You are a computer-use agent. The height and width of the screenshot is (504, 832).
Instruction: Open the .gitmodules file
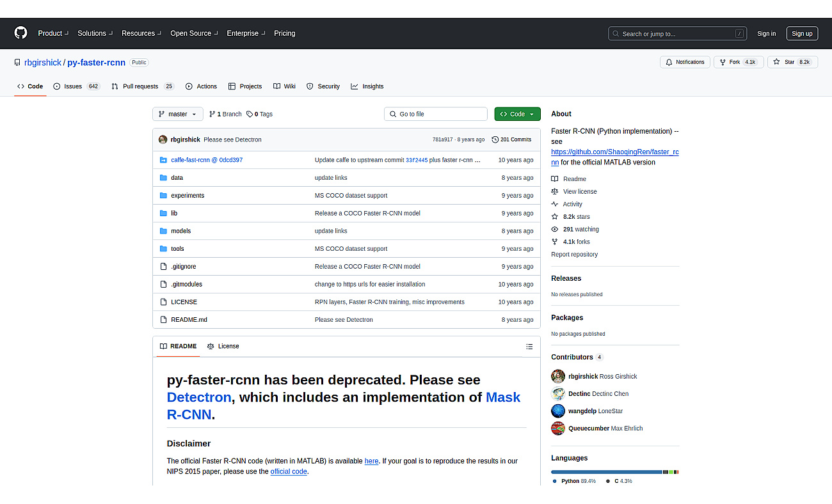tap(186, 284)
